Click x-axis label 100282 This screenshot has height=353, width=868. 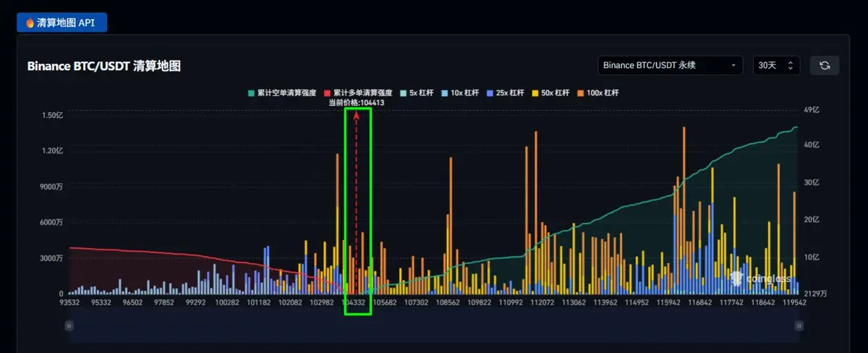(228, 303)
